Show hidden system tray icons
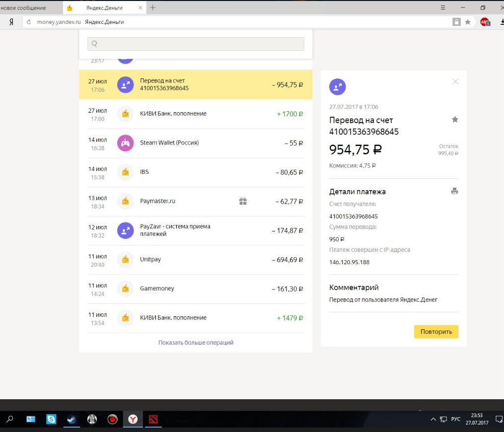The width and height of the screenshot is (504, 432). [x=433, y=419]
